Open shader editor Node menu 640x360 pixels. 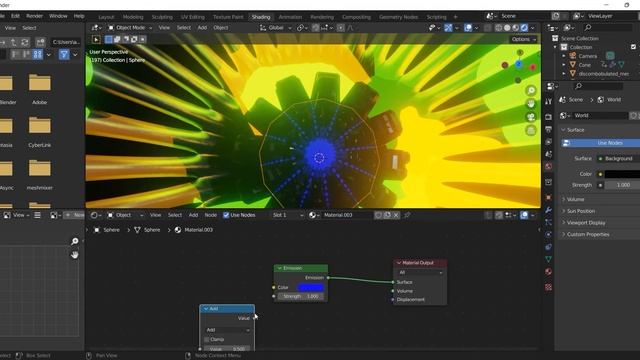point(211,215)
